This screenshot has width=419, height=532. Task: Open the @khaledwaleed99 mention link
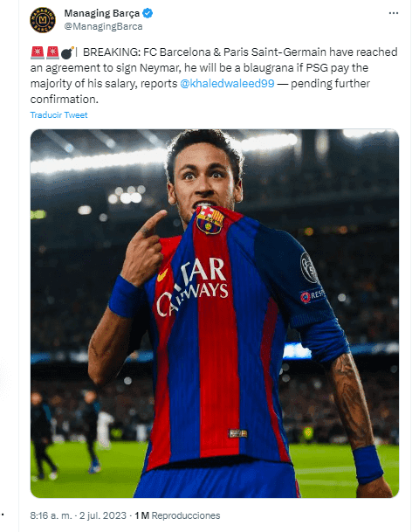click(x=227, y=84)
